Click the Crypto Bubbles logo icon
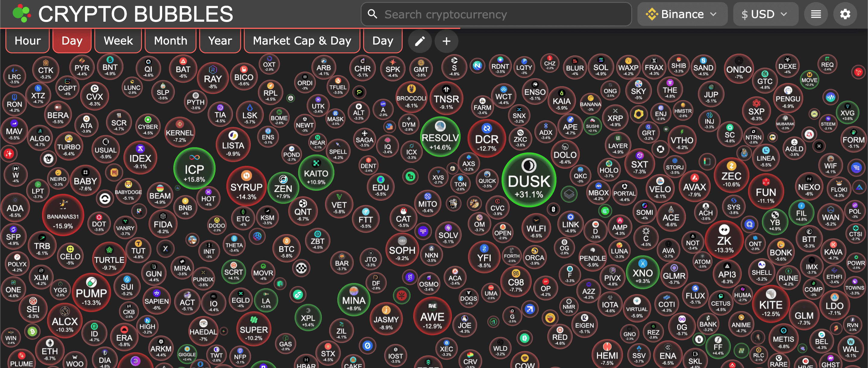Screen dimensions: 868x368 [22, 14]
